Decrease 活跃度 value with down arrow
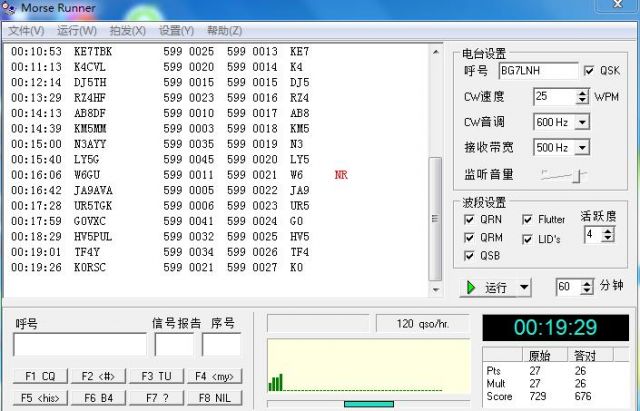The image size is (640, 411). (x=608, y=238)
